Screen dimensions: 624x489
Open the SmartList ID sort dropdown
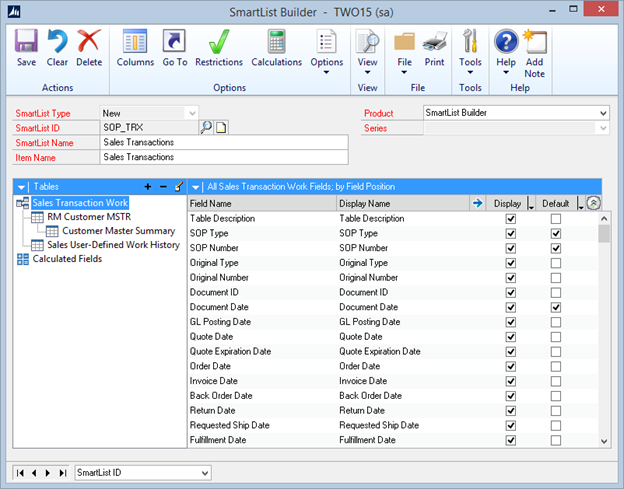205,473
